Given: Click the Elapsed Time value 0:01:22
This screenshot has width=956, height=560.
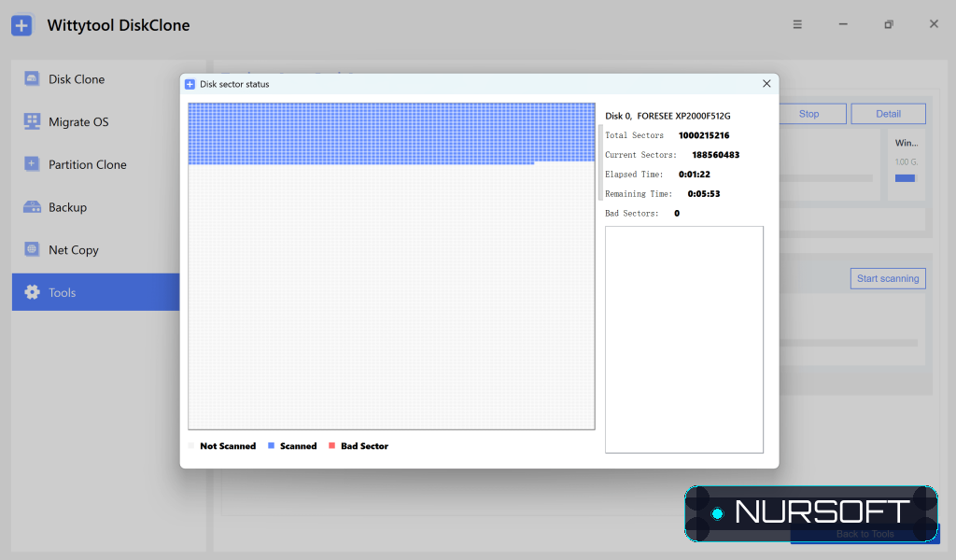Looking at the screenshot, I should click(x=695, y=175).
